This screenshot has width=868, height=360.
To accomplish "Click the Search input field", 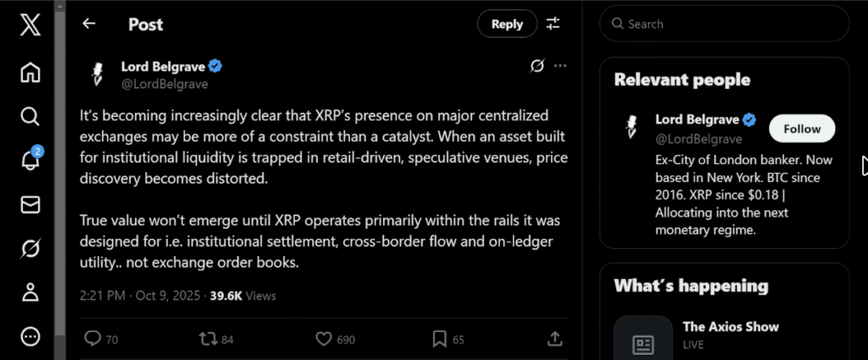I will 729,24.
